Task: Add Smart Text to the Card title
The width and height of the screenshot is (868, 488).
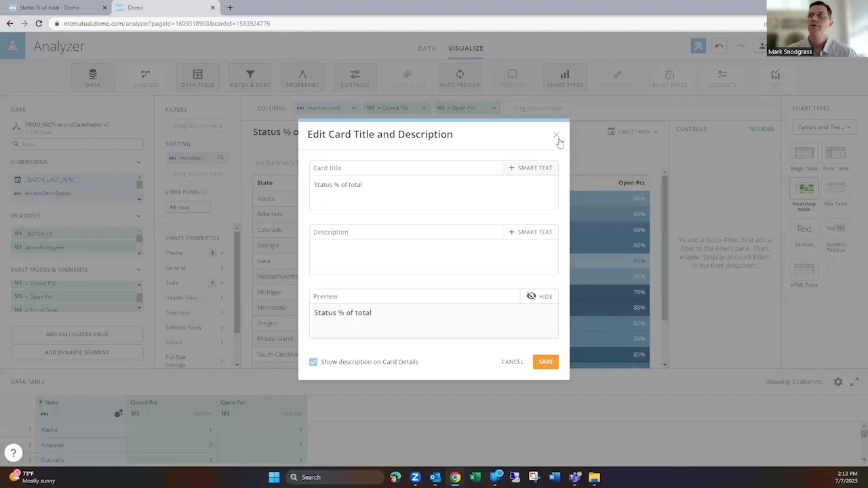Action: [530, 168]
